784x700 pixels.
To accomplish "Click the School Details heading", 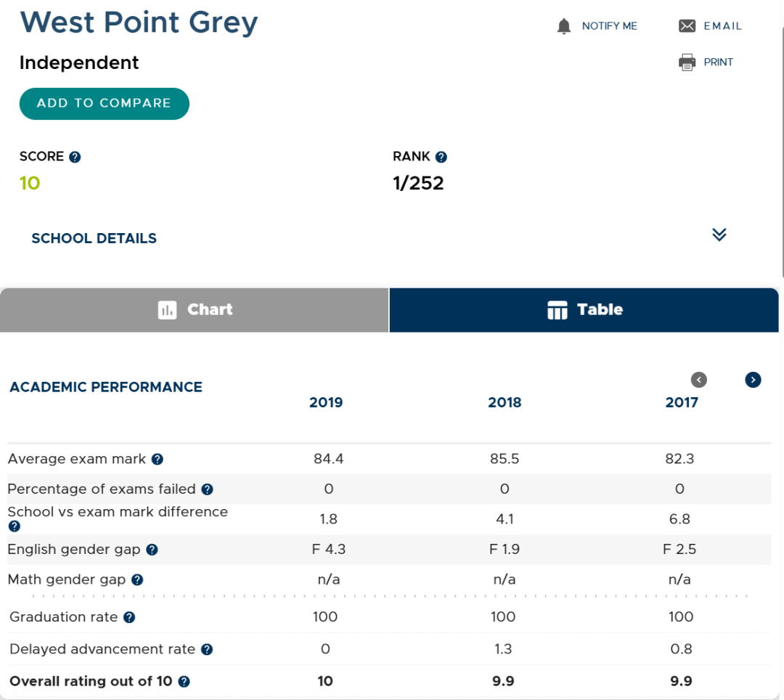I will (94, 238).
